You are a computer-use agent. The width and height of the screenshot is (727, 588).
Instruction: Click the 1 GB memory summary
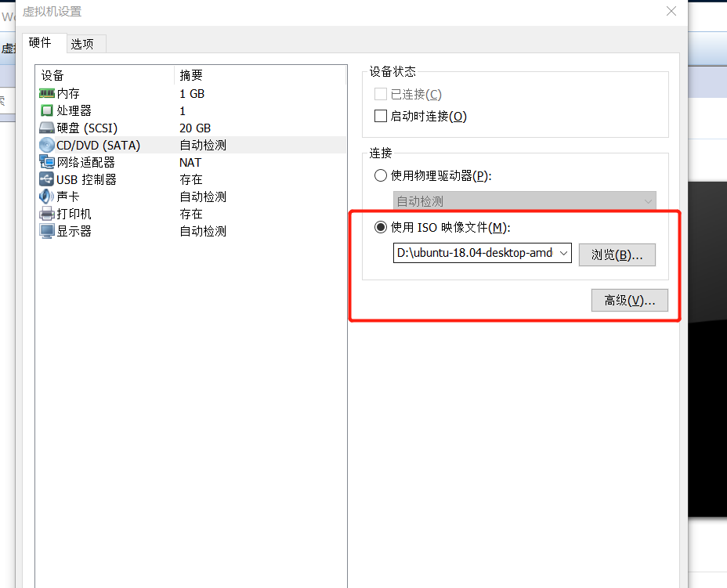[192, 94]
